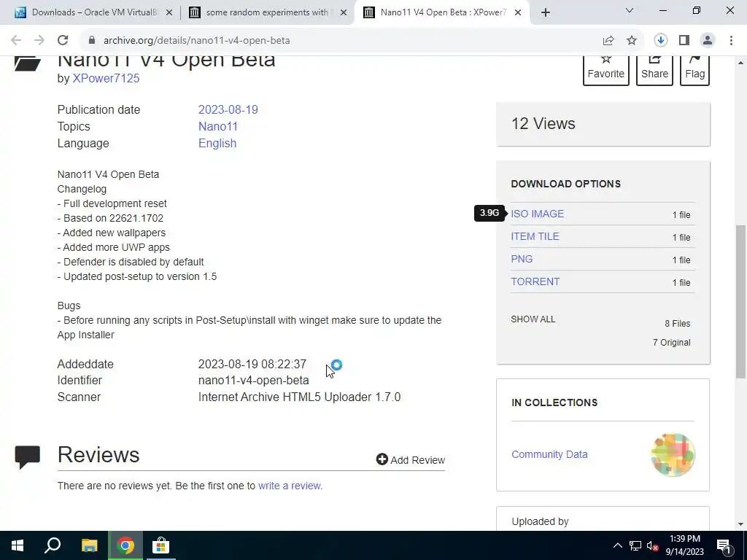Viewport: 747px width, 560px height.
Task: Open File Explorer from taskbar
Action: (x=89, y=545)
